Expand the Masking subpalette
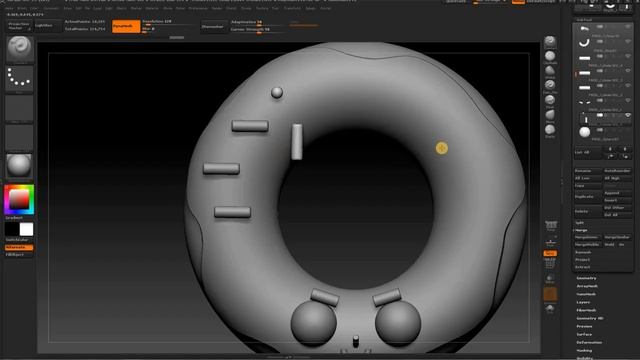 [x=584, y=351]
